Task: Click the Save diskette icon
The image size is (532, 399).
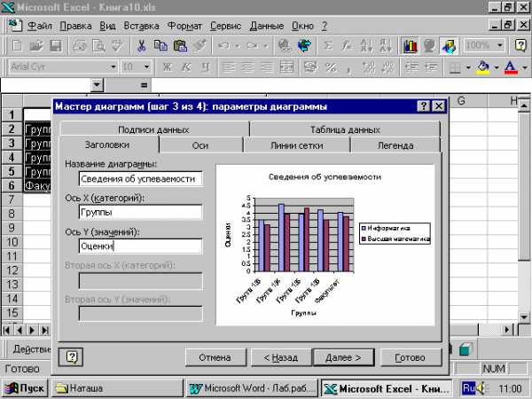Action: tap(55, 45)
